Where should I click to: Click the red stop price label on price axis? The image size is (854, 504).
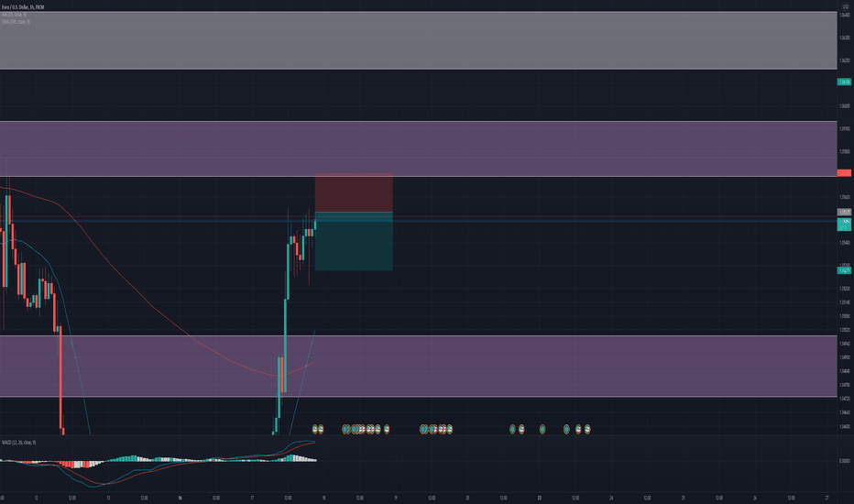click(844, 172)
